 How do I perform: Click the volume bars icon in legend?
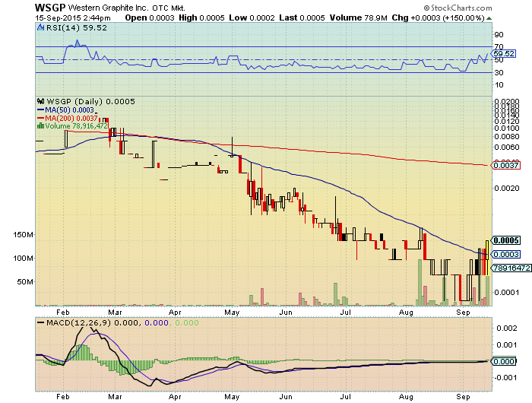point(40,126)
